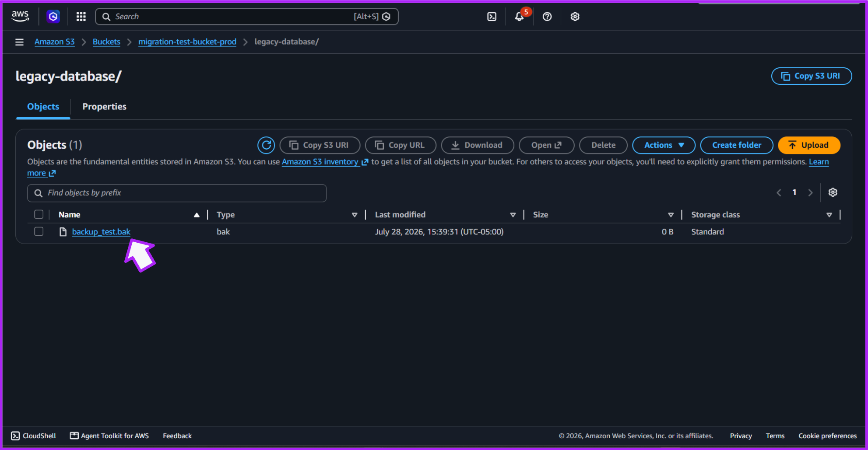Click the Copy URL button

coord(401,145)
